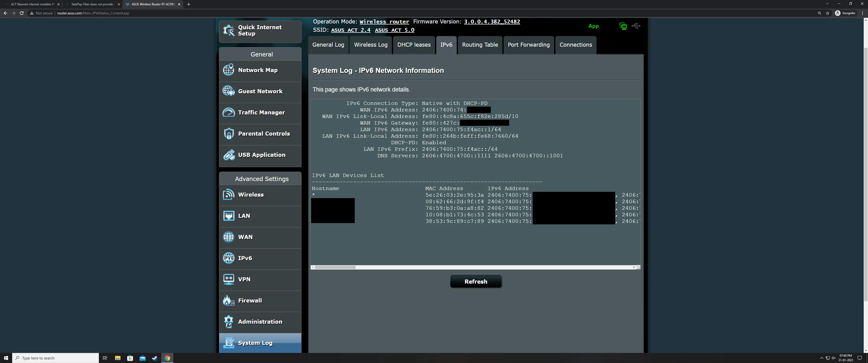Click the browser address bar URL
This screenshot has height=363, width=868.
pos(93,13)
